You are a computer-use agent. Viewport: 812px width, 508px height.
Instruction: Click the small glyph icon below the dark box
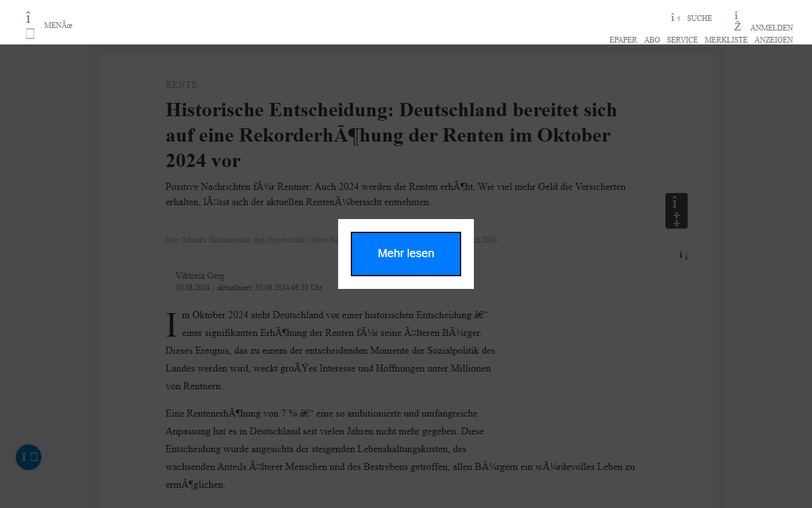(683, 255)
